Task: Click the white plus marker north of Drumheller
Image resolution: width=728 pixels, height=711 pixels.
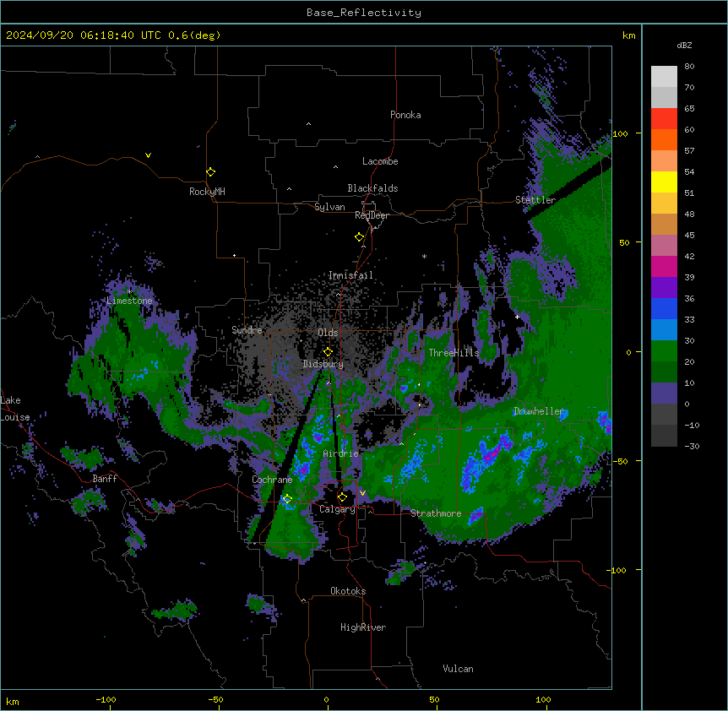Action: tap(517, 317)
